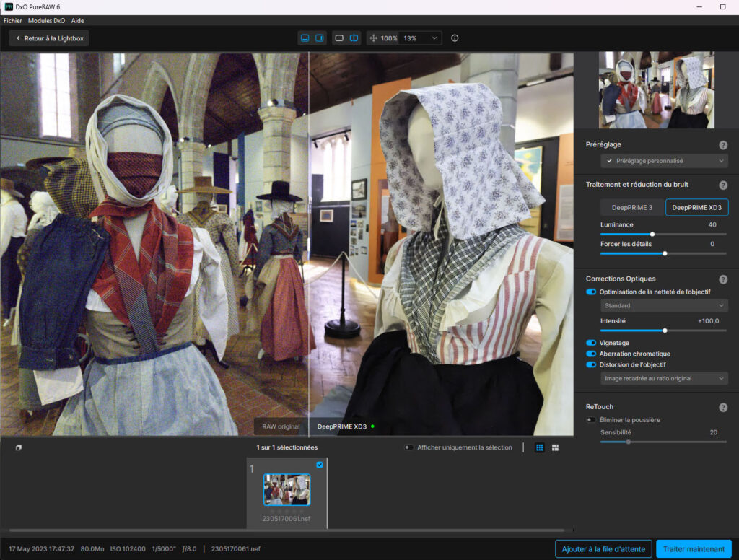Turn off Aberration chromatique toggle
Viewport: 739px width, 560px height.
pos(591,354)
